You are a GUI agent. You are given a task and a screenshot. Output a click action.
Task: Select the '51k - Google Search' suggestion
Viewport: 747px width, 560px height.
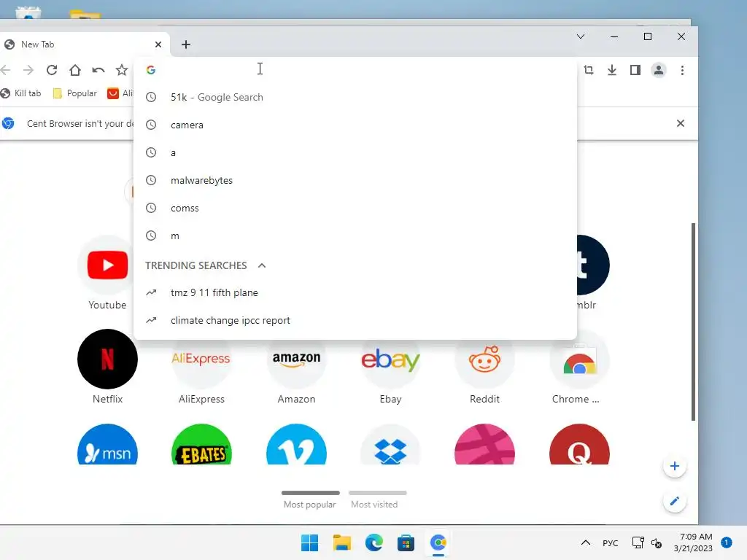pyautogui.click(x=355, y=97)
